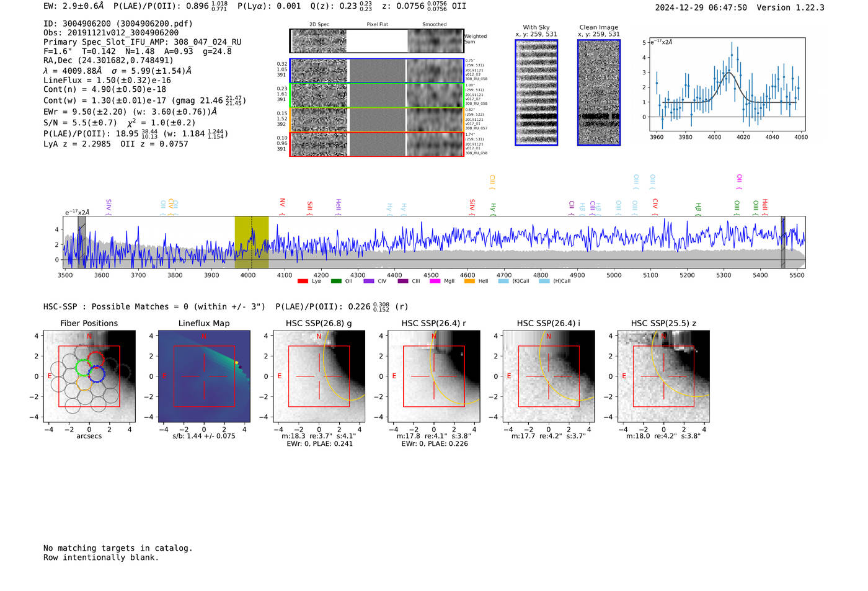The image size is (868, 591).
Task: Click the header P(Lyα): 0.001 value
Action: [x=269, y=6]
